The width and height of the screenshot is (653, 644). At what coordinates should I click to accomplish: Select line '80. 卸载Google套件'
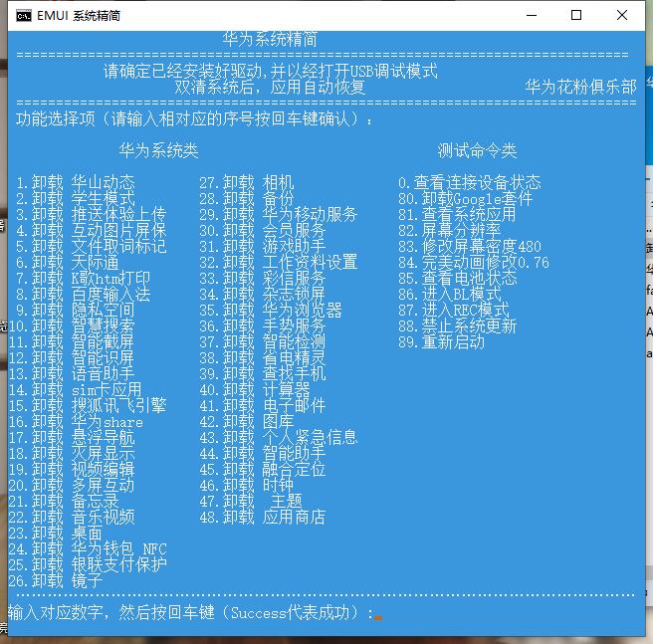[x=465, y=199]
